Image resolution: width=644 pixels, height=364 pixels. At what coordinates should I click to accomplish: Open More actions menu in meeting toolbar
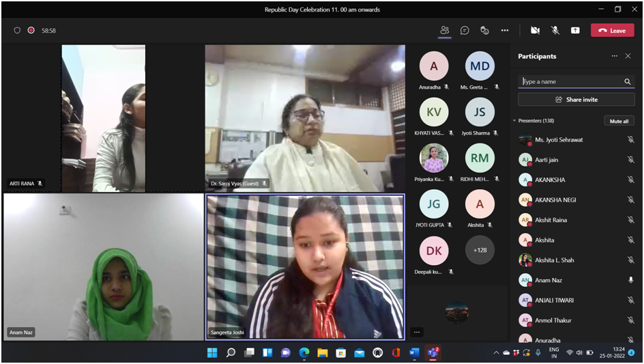coord(505,31)
